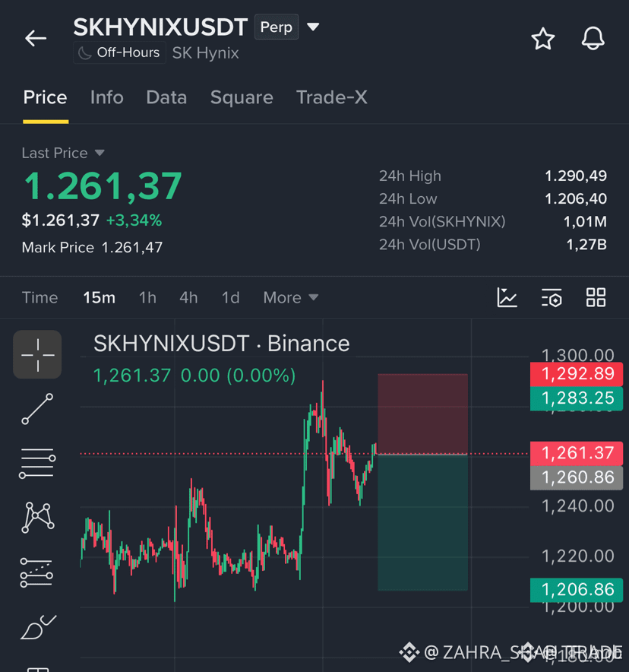Screen dimensions: 629x672
Task: Select the 1d interval
Action: 230,297
